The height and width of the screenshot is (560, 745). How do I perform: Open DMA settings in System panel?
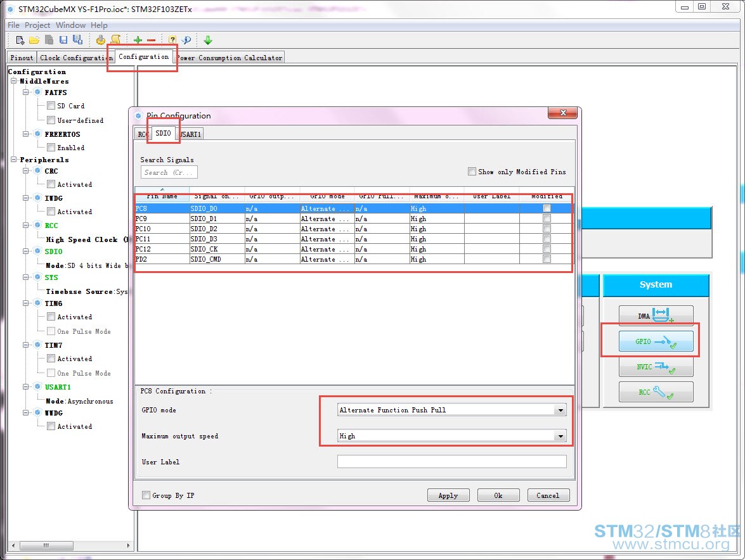[x=656, y=315]
